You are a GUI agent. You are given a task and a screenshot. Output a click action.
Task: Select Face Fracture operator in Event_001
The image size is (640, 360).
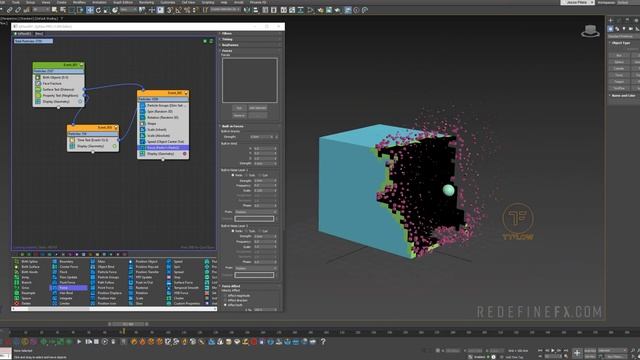[58, 83]
